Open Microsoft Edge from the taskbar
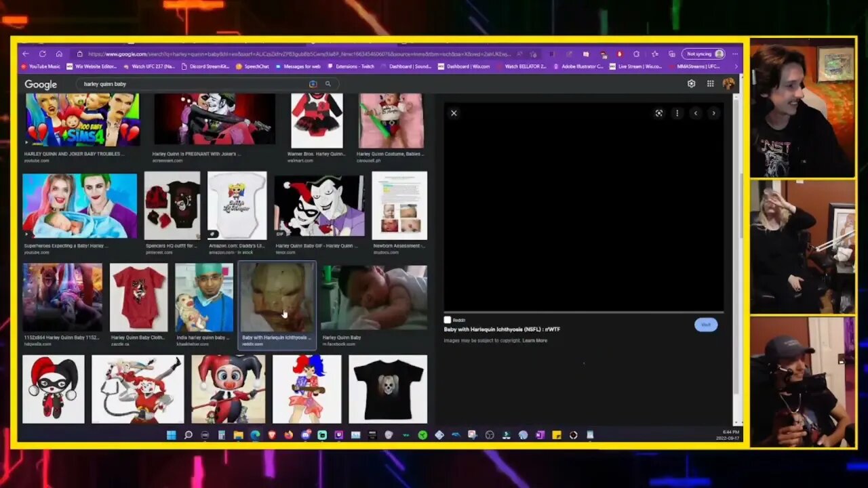The height and width of the screenshot is (488, 868). pos(255,435)
